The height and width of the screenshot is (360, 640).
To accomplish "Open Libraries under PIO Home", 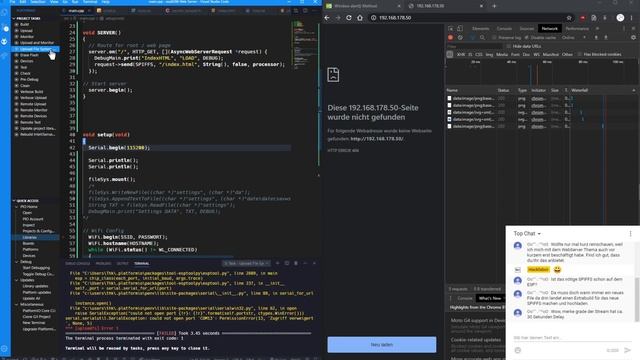I will point(30,238).
